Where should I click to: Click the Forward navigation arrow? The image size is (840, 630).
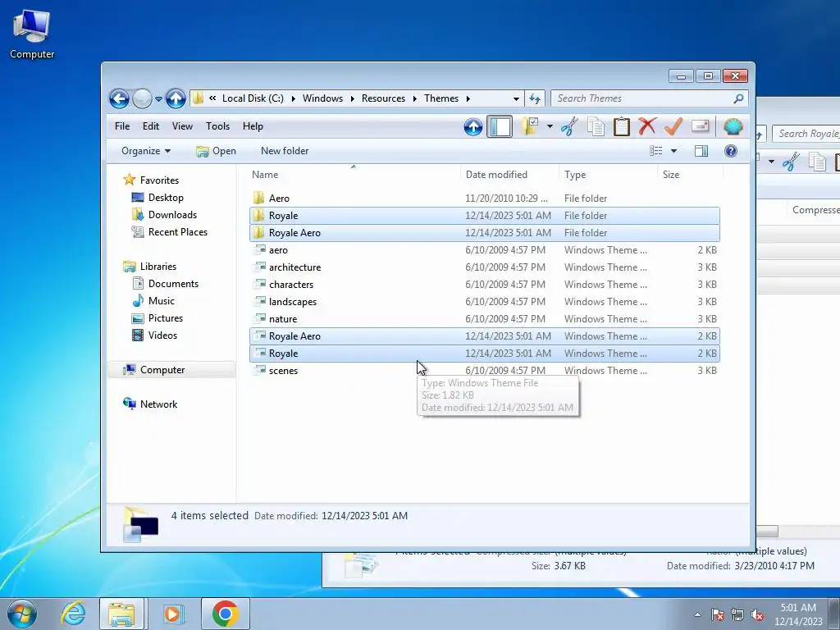(x=142, y=98)
